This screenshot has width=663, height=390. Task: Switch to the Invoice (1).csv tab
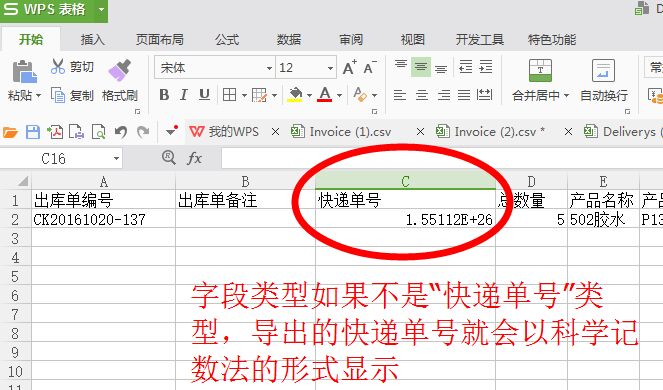pyautogui.click(x=341, y=132)
